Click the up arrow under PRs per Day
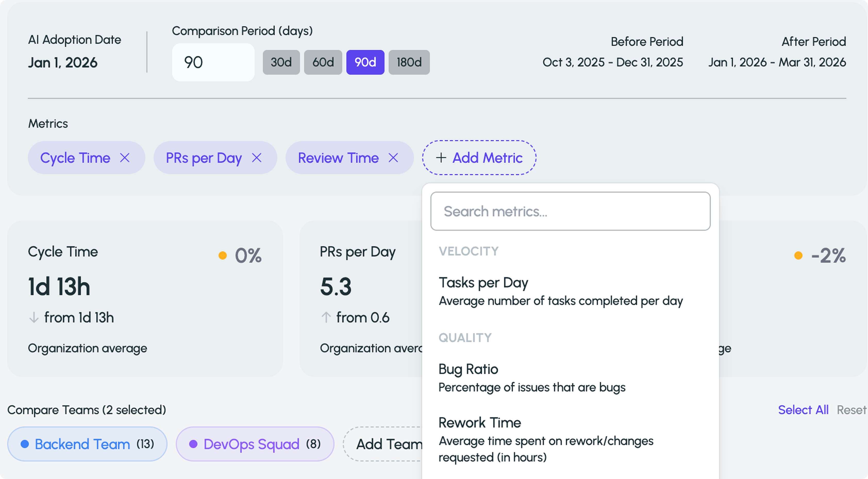The height and width of the screenshot is (479, 868). click(x=326, y=318)
